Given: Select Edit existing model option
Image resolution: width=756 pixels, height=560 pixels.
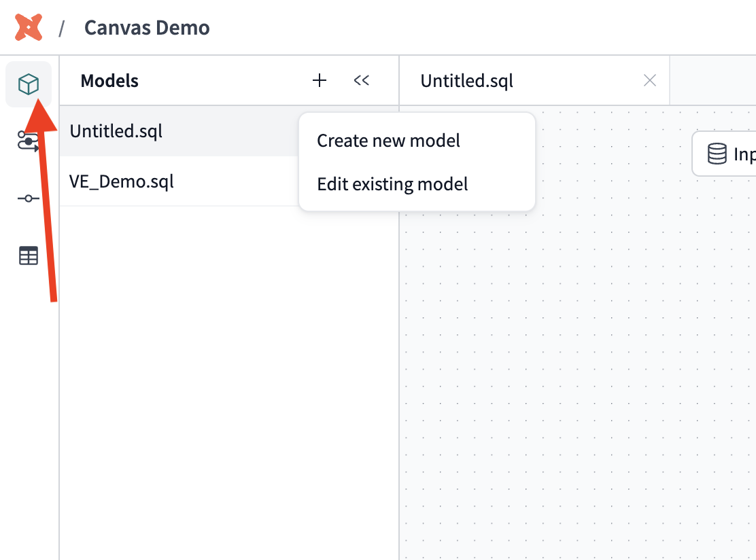Looking at the screenshot, I should [x=392, y=184].
